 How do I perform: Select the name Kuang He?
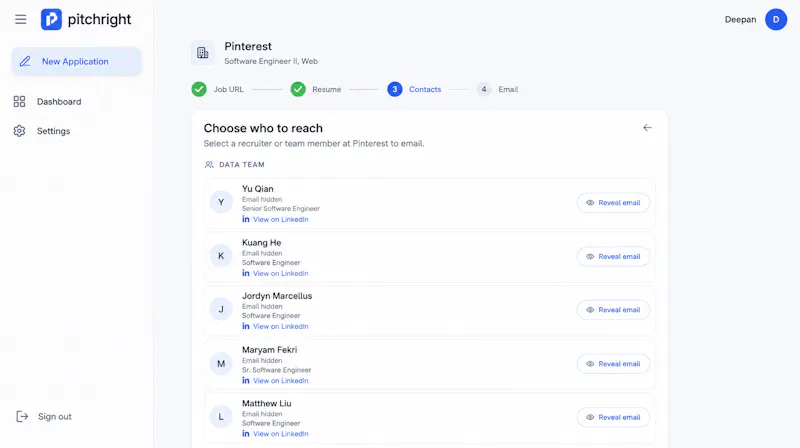point(262,243)
